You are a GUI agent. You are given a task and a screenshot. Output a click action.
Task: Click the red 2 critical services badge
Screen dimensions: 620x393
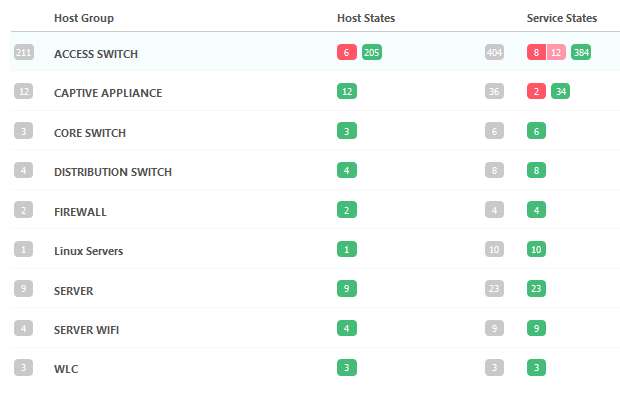pos(536,91)
